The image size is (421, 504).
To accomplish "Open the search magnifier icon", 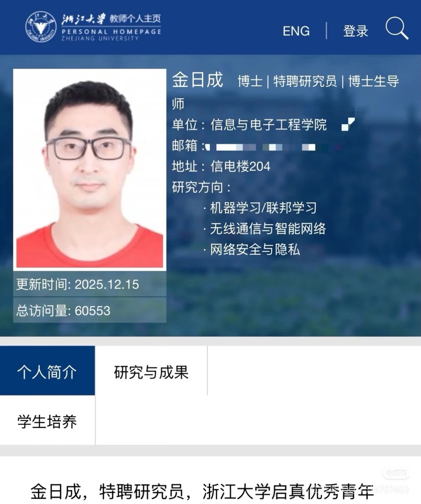I will click(x=397, y=28).
